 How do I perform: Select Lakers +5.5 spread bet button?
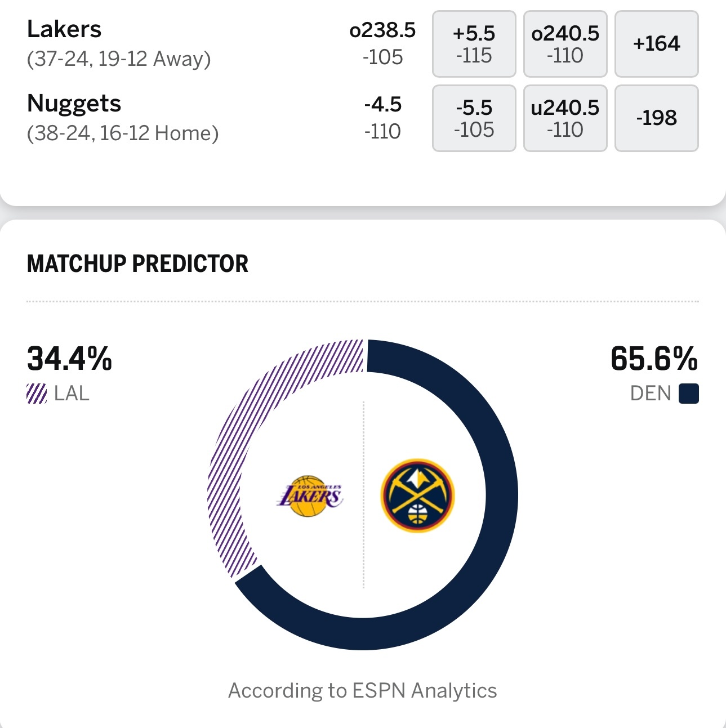pyautogui.click(x=474, y=44)
